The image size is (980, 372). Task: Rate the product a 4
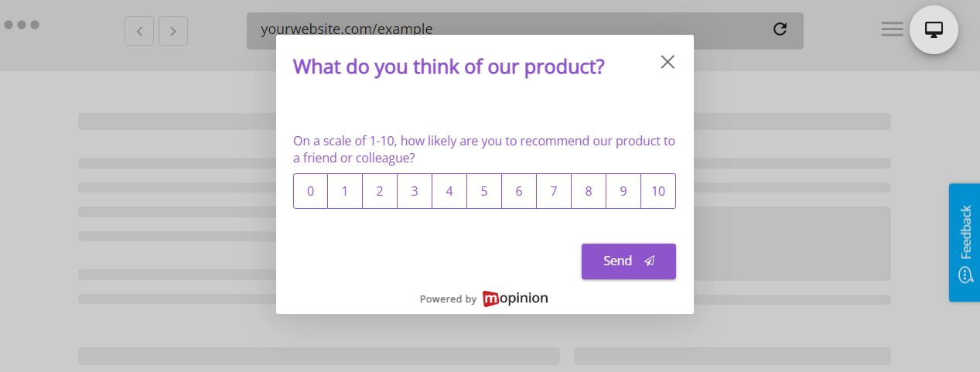[449, 191]
